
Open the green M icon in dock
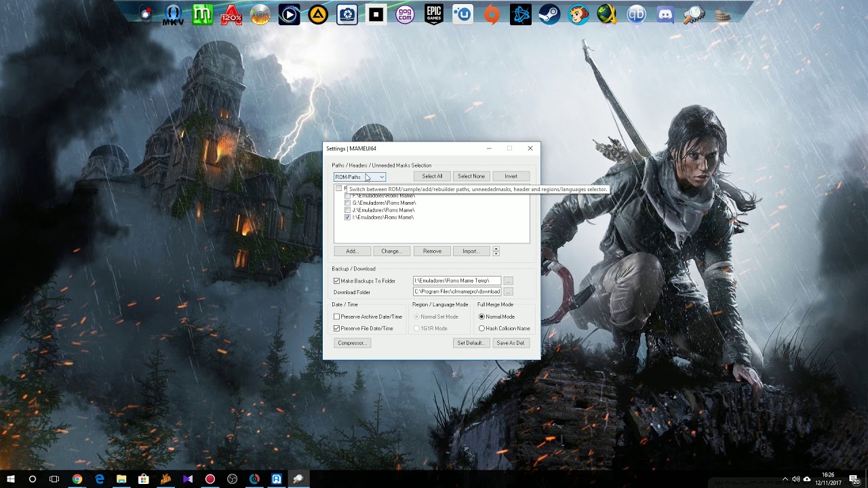pos(202,14)
